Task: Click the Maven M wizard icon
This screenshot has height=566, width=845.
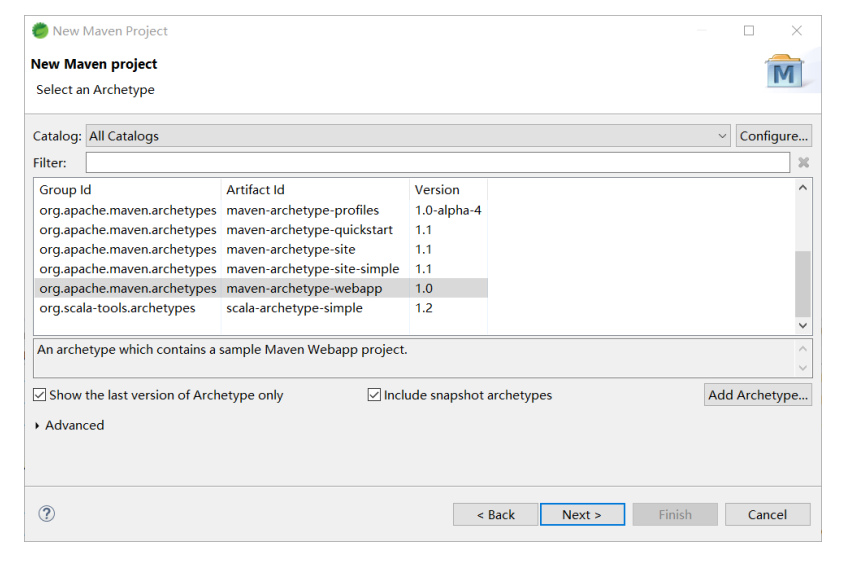Action: [784, 71]
